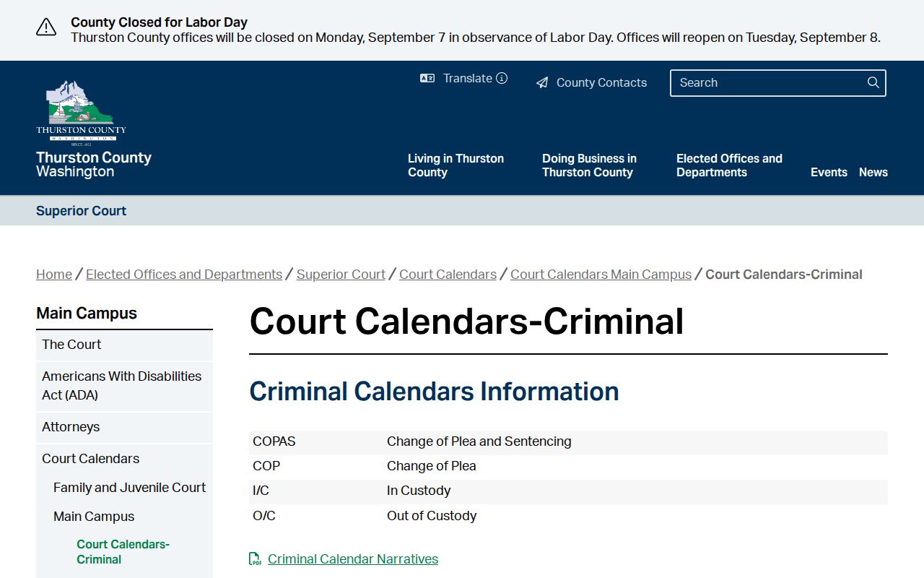Open Court Calendars in the sidebar
Viewport: 924px width, 578px height.
point(124,459)
